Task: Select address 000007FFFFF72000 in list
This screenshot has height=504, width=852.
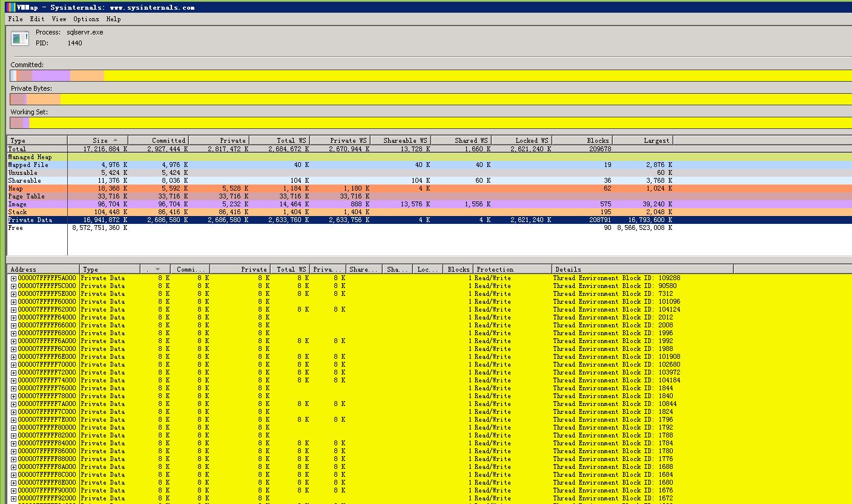Action: 47,373
